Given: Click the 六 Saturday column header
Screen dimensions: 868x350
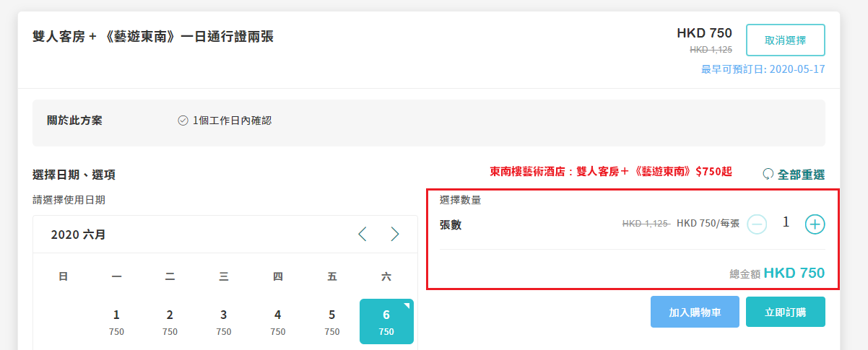Looking at the screenshot, I should (x=386, y=276).
